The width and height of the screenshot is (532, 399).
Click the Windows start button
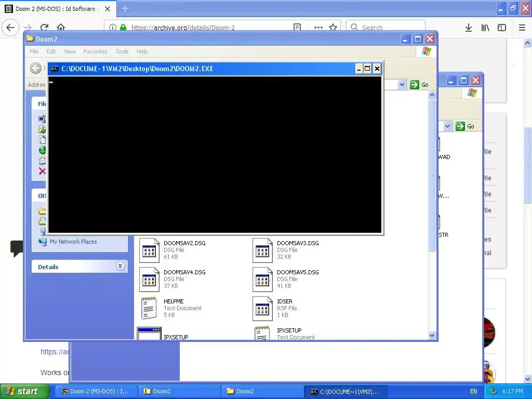click(x=25, y=391)
